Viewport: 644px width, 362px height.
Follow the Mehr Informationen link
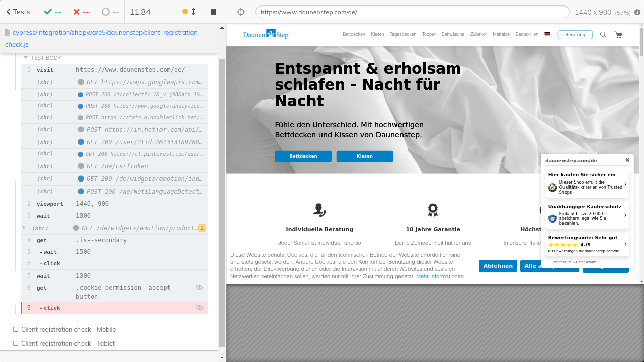pos(440,276)
